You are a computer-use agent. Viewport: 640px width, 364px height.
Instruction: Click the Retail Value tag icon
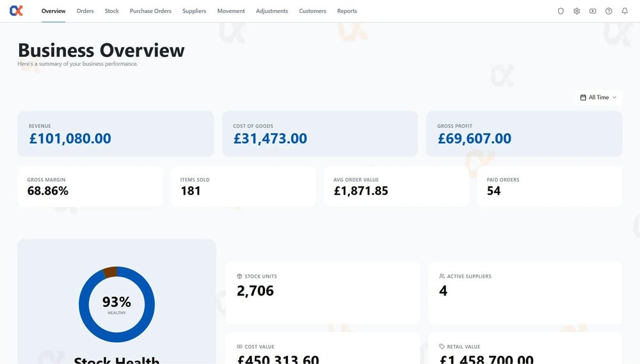pyautogui.click(x=442, y=347)
